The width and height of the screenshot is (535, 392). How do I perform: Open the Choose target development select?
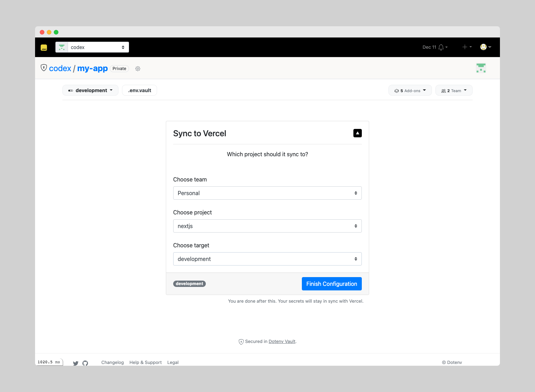tap(267, 259)
